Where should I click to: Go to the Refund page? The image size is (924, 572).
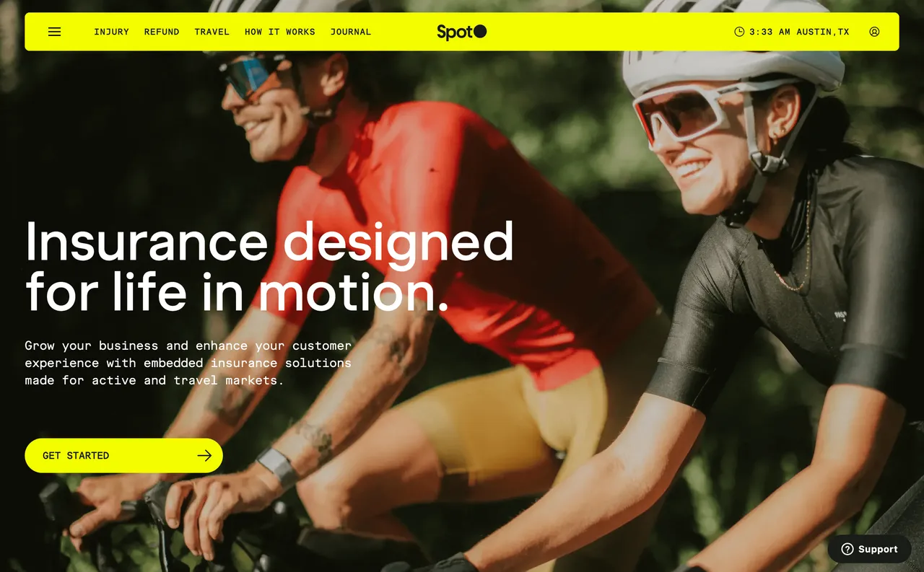pos(162,32)
